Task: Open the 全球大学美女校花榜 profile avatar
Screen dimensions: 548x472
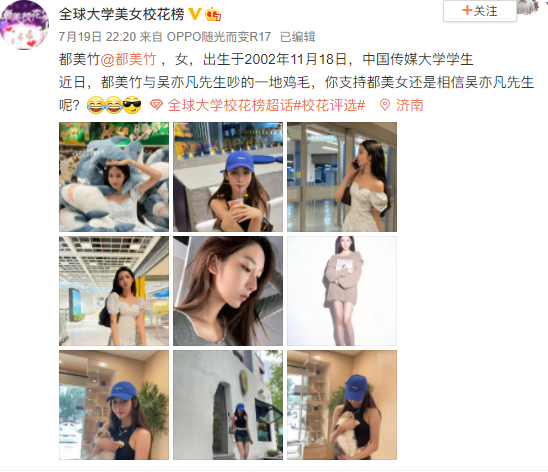Action: [24, 25]
